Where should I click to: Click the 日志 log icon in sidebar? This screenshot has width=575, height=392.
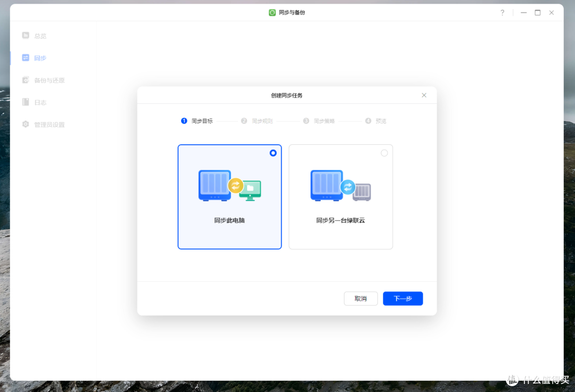[26, 102]
